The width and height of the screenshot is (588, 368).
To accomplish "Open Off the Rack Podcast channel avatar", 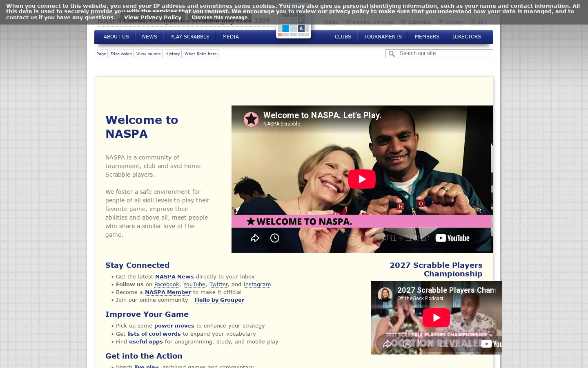I will coord(385,294).
